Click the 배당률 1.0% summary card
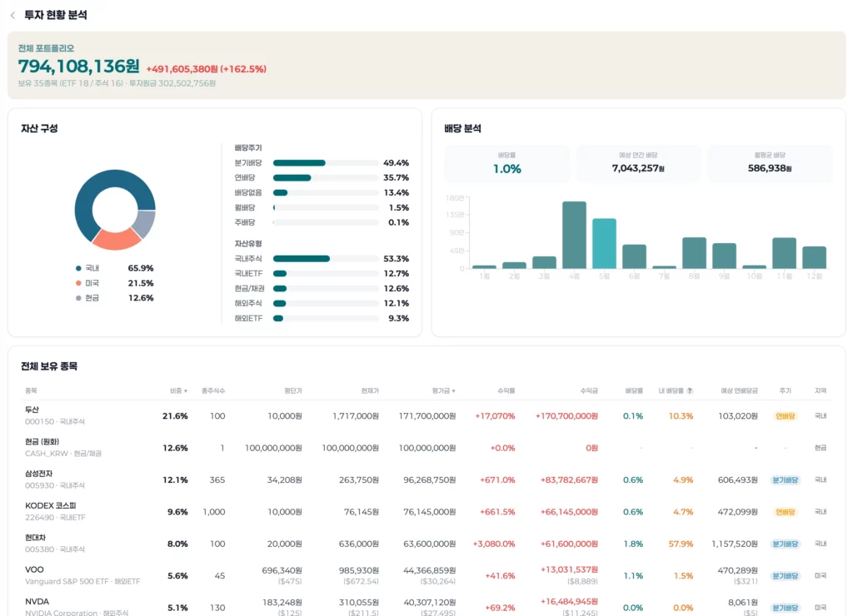Screen dimensions: 853x616 (506, 164)
